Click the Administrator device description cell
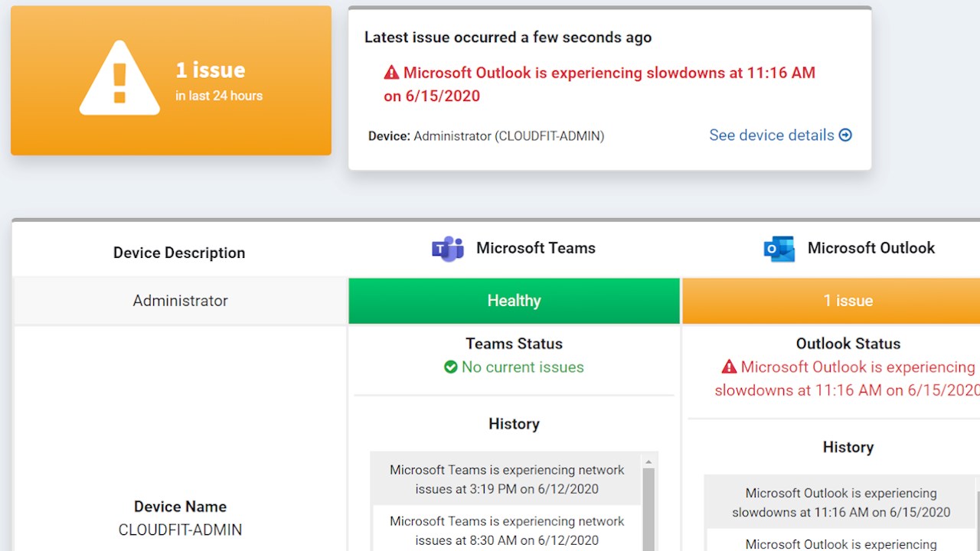Image resolution: width=980 pixels, height=551 pixels. (x=181, y=301)
